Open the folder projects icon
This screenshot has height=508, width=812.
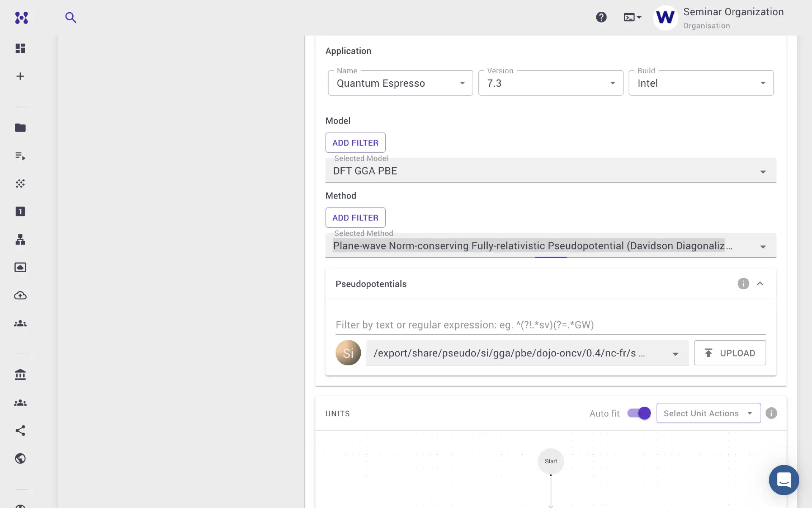(20, 128)
